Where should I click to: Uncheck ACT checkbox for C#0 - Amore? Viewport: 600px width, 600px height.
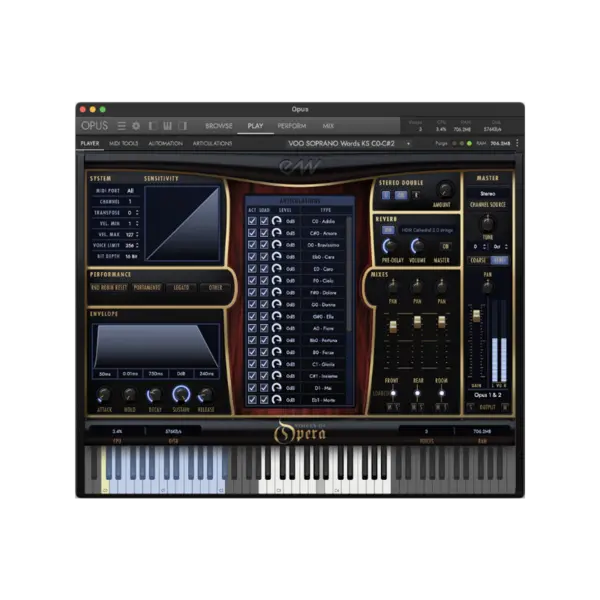252,233
